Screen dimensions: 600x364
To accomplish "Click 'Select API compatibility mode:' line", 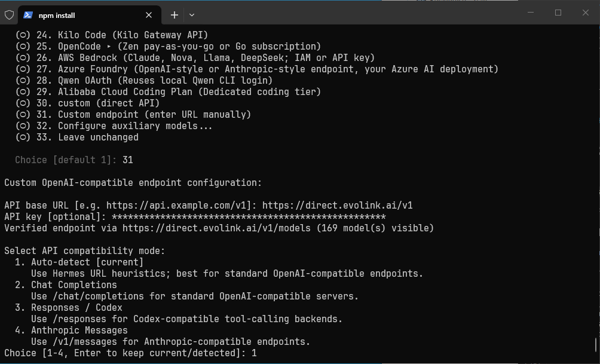I will (85, 251).
